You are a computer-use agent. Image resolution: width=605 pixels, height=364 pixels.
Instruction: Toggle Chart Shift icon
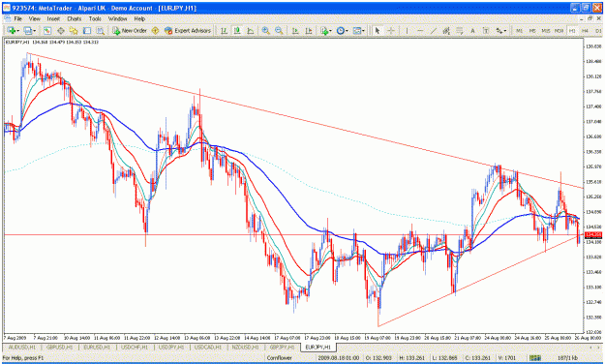pyautogui.click(x=308, y=30)
